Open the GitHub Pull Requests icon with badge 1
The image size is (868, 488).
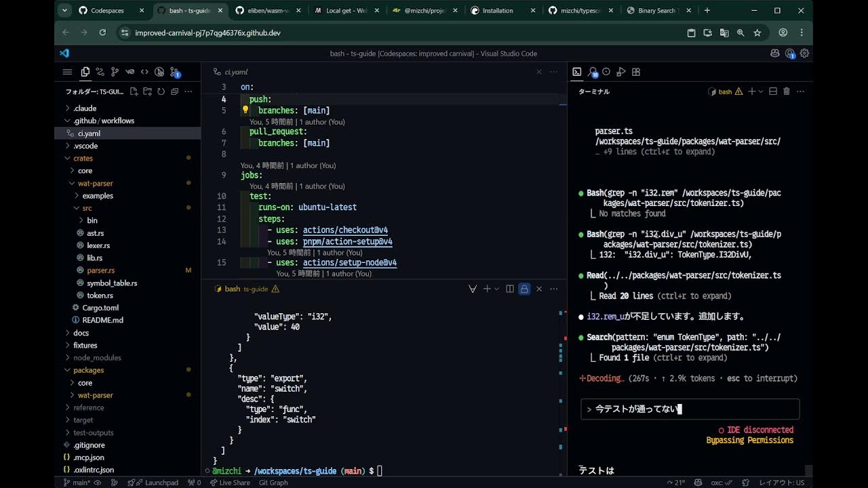pos(175,72)
